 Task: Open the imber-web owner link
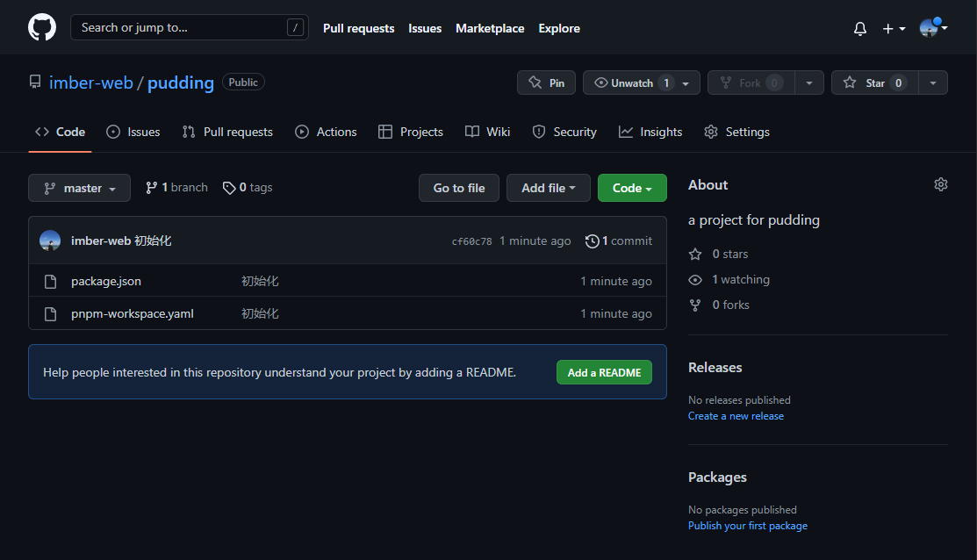tap(91, 83)
